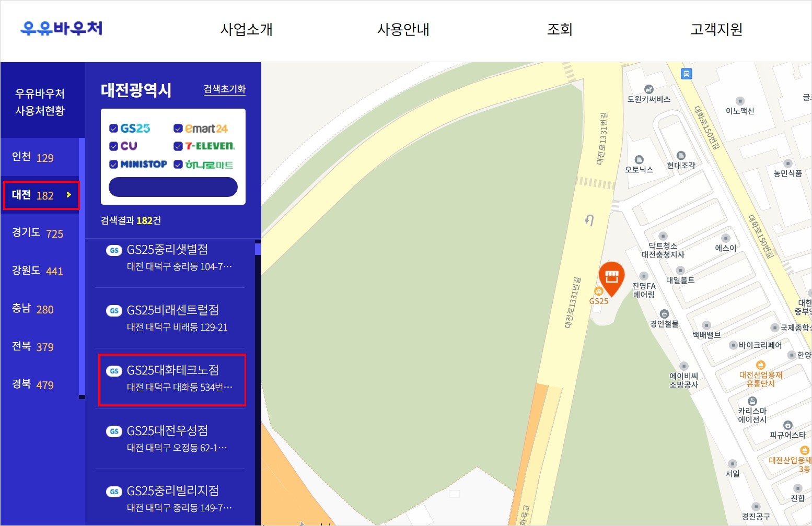
Task: Click the small GS25 POI icon on map
Action: coord(599,291)
